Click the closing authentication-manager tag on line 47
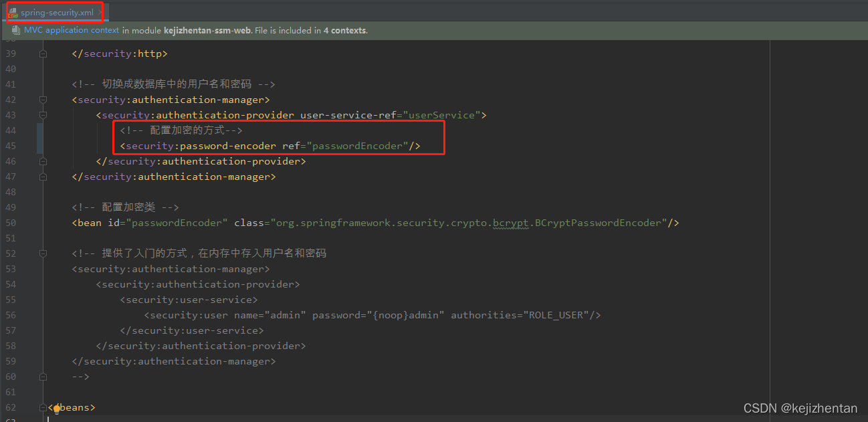The width and height of the screenshot is (868, 422). (x=174, y=177)
